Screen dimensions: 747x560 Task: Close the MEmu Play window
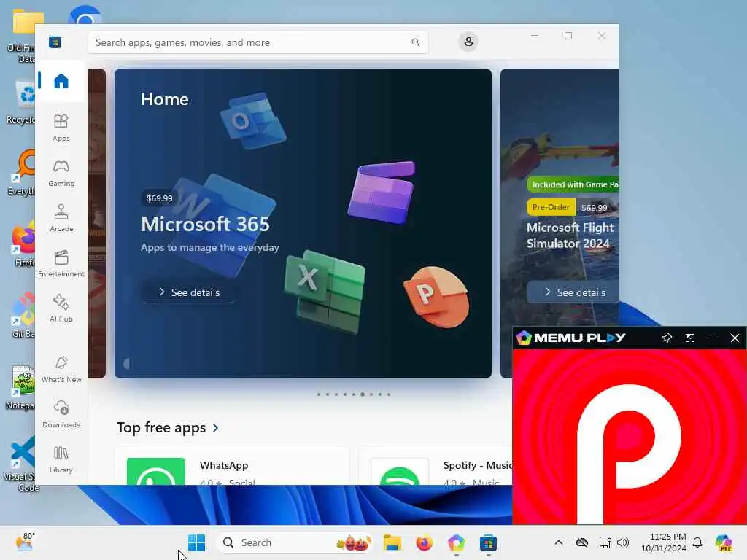(x=735, y=338)
